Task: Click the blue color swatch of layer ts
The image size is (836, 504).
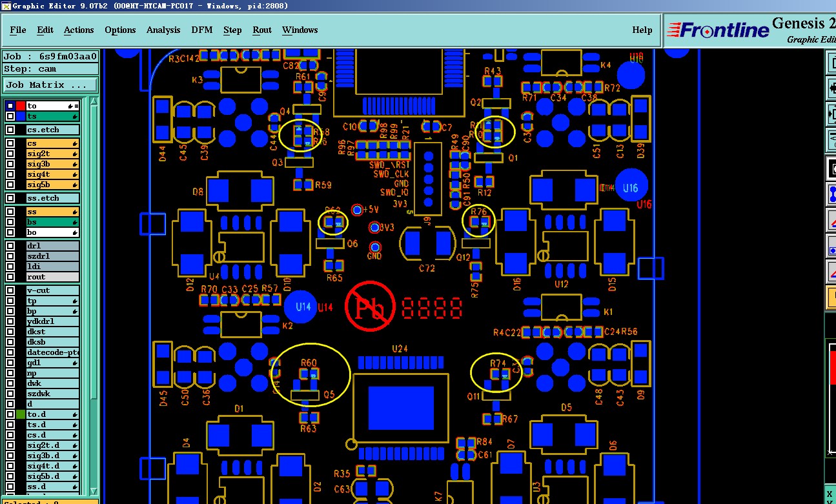Action: click(x=21, y=116)
